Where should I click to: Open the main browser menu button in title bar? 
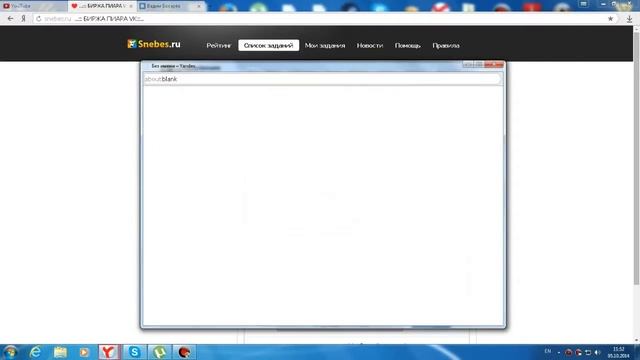[x=584, y=3]
